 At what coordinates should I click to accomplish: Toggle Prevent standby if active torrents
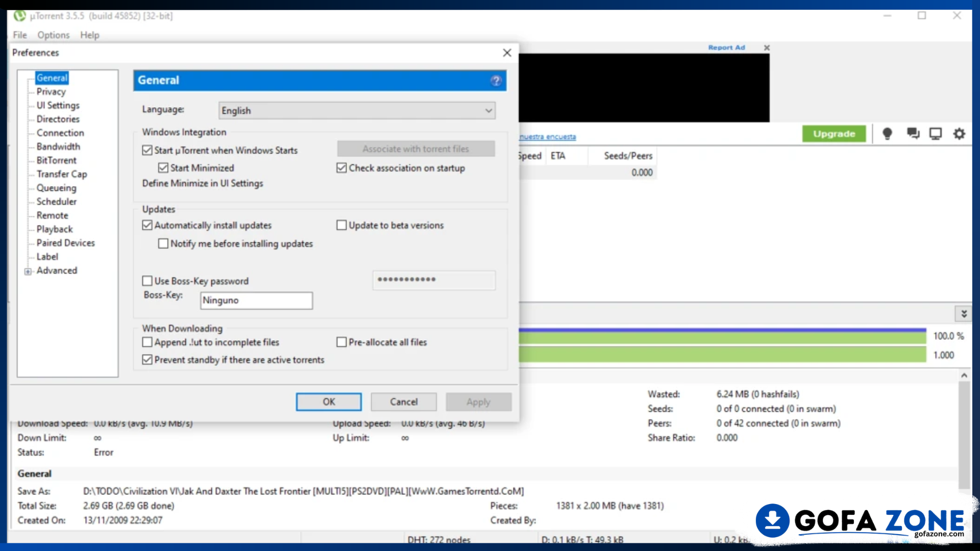[147, 360]
